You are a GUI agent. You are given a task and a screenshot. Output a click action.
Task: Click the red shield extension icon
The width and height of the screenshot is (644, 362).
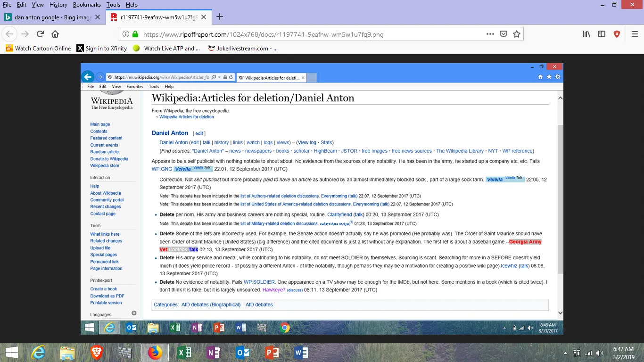(617, 34)
